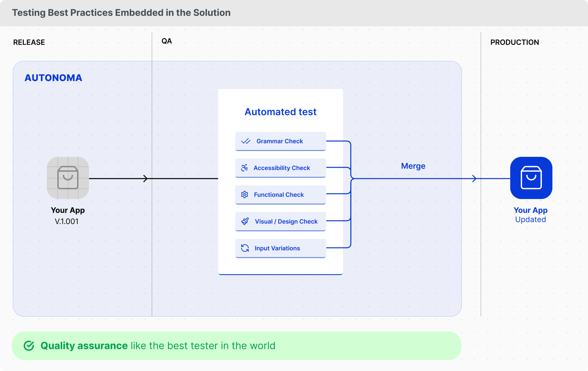Viewport: 588px width, 371px height.
Task: Open Your App V.1.001 shopping bag icon
Action: (x=68, y=178)
